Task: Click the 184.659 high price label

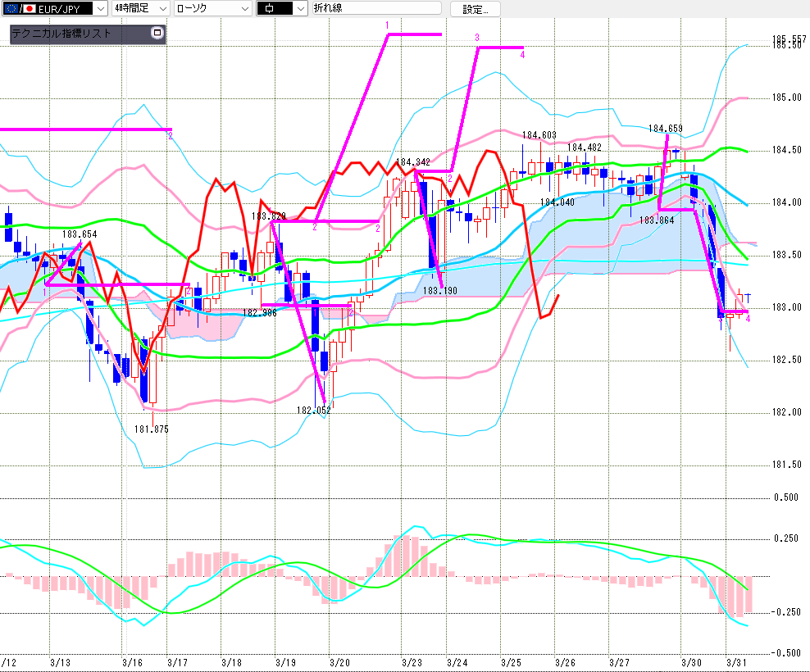Action: tap(665, 129)
